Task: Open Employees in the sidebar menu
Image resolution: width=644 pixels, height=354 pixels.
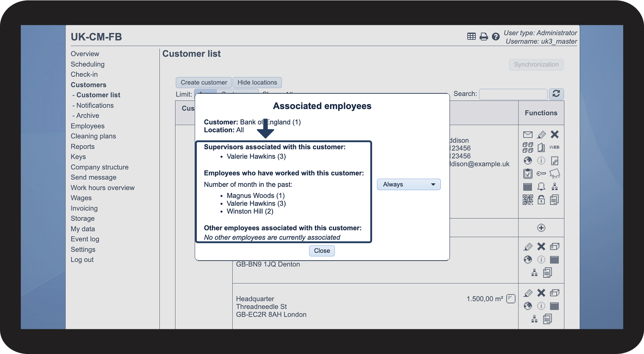Action: click(87, 126)
